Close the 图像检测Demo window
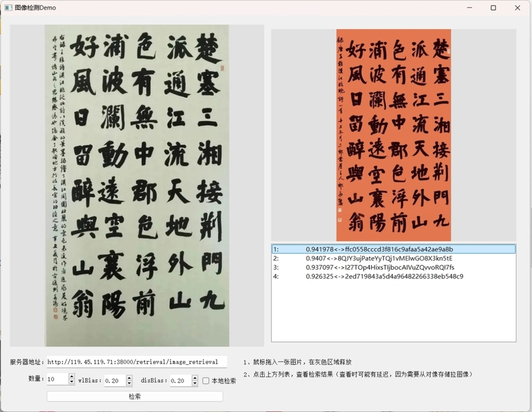The height and width of the screenshot is (412, 532). coord(517,7)
